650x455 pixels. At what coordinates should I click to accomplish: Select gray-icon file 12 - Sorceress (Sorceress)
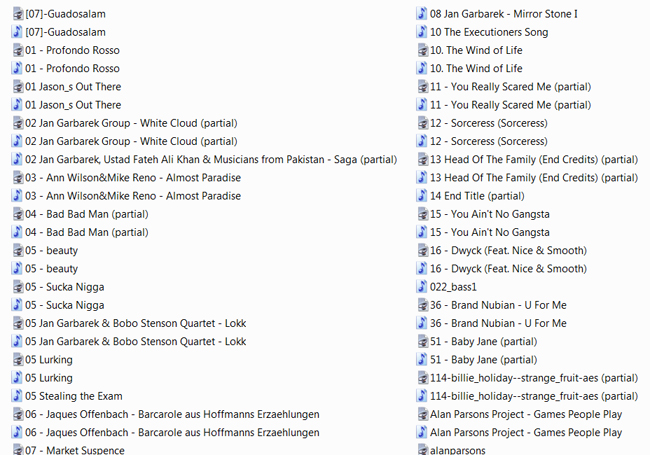[482, 123]
